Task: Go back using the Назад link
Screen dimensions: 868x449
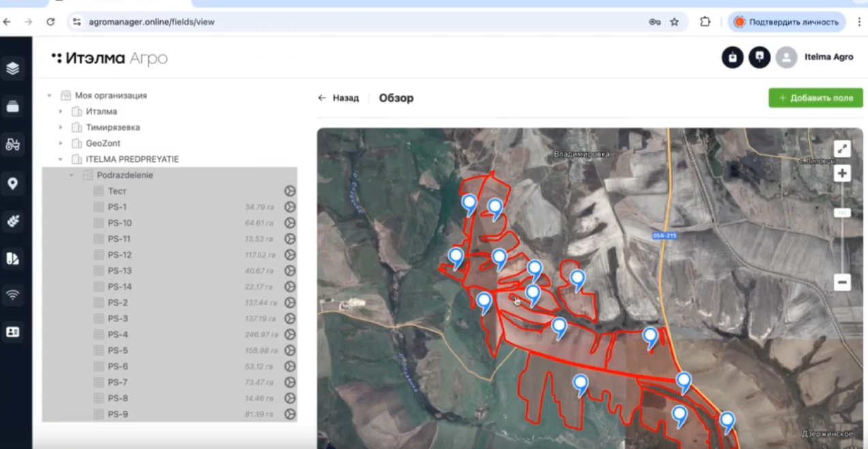Action: pyautogui.click(x=339, y=98)
